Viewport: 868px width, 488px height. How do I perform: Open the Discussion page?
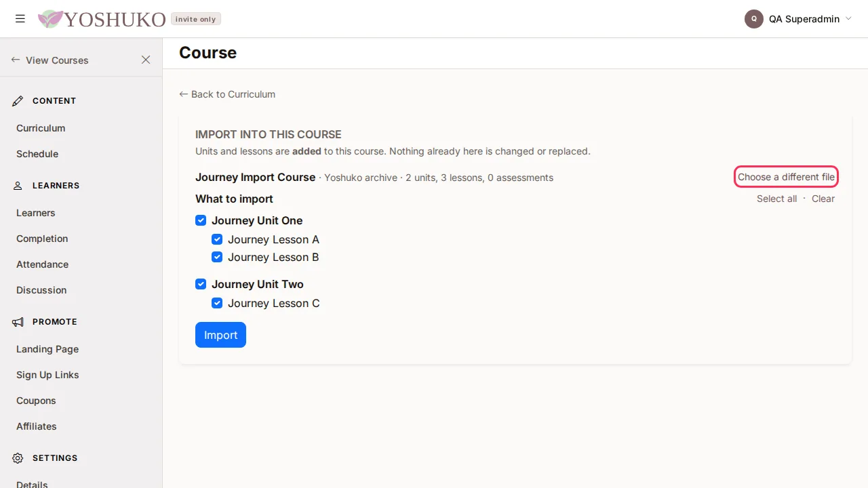41,290
